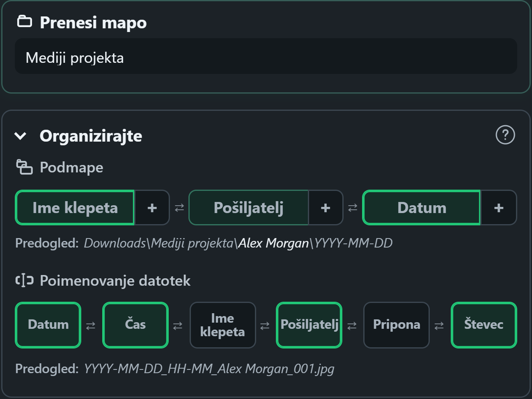Swap Ime klepeta and Pošiljatelj subfolder order

pos(179,208)
